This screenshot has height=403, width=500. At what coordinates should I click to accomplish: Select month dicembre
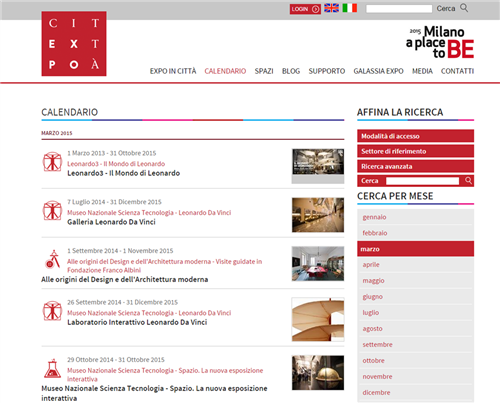415,393
